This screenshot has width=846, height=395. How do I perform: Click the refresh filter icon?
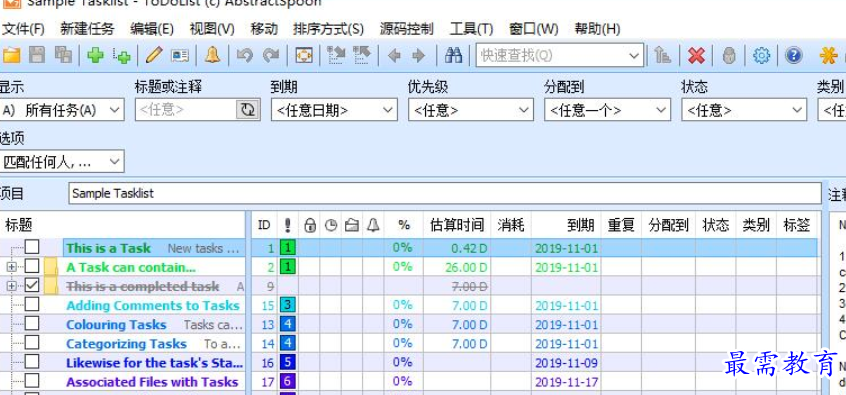tap(248, 110)
